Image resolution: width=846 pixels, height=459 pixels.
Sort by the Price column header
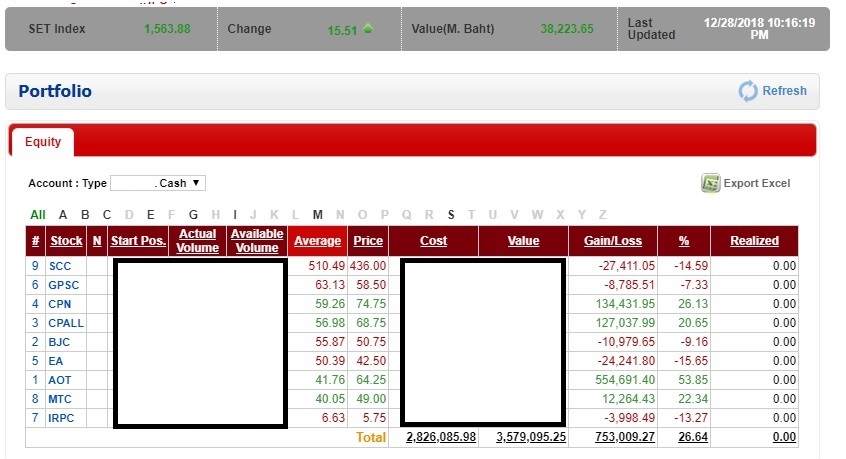coord(368,241)
